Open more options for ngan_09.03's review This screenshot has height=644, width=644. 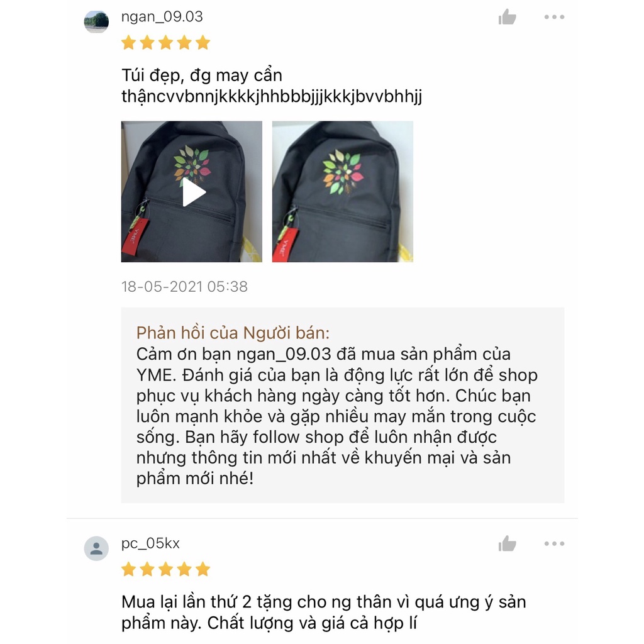(554, 17)
